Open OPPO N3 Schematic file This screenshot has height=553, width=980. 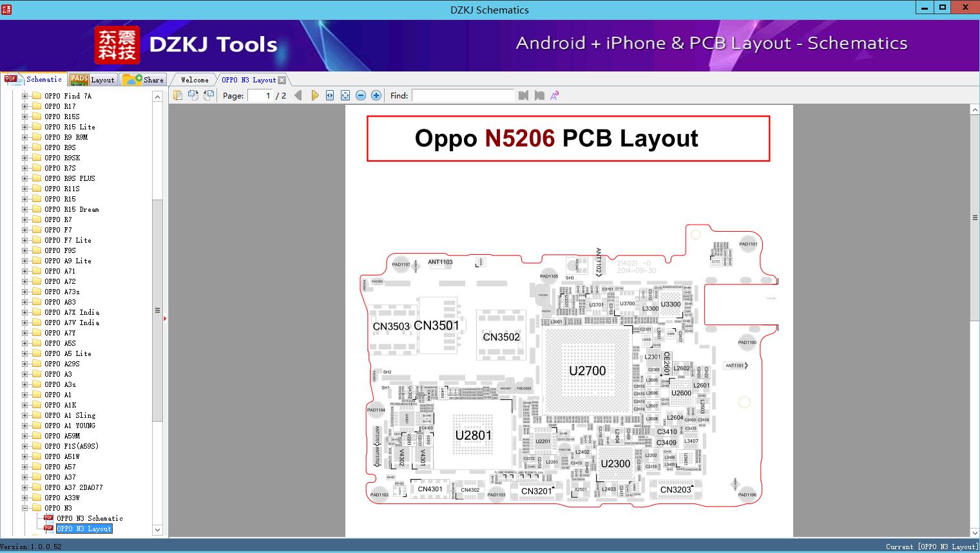(90, 518)
